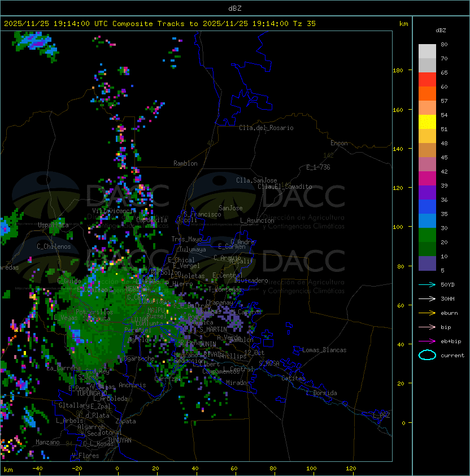Click the 'La_Carrera' map label
Image resolution: width=470 pixels, height=476 pixels.
click(x=63, y=368)
